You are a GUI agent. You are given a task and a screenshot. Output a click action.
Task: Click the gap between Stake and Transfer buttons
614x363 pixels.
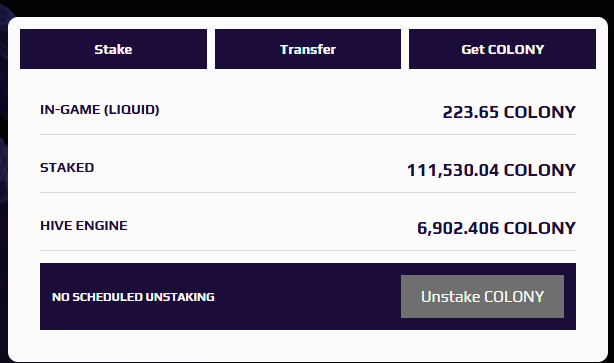tap(211, 49)
